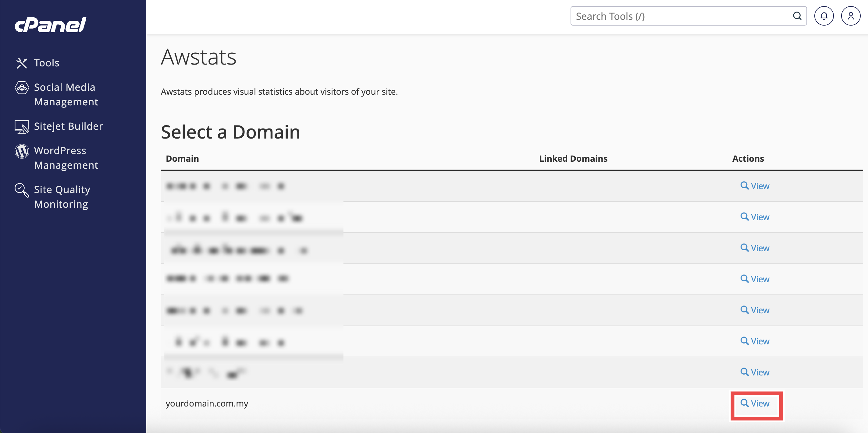
Task: Click View link in first domain row
Action: point(755,186)
